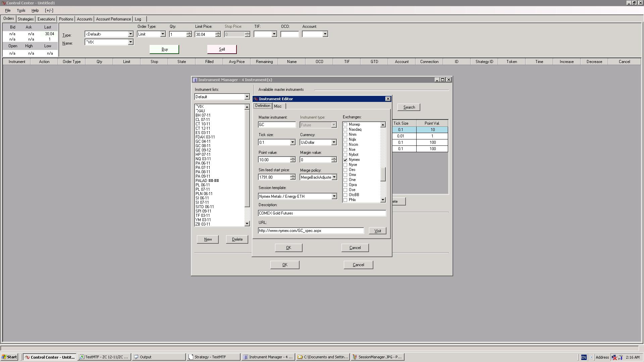This screenshot has height=362, width=644.
Task: Click the Start button
Action: 9,357
